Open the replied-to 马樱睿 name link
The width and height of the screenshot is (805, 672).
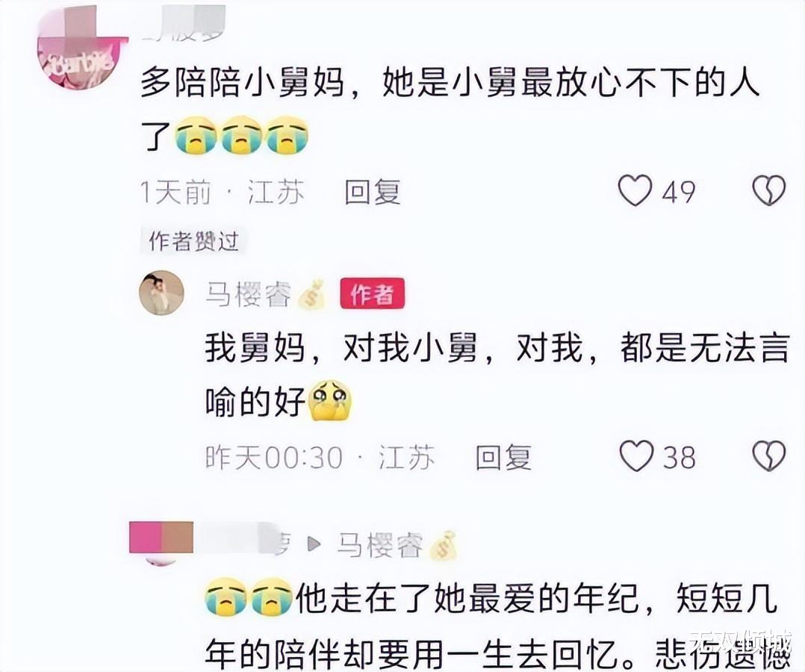click(380, 544)
